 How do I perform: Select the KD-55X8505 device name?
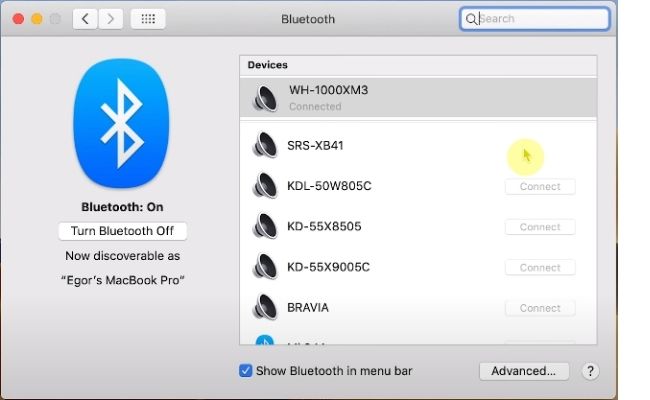tap(324, 226)
